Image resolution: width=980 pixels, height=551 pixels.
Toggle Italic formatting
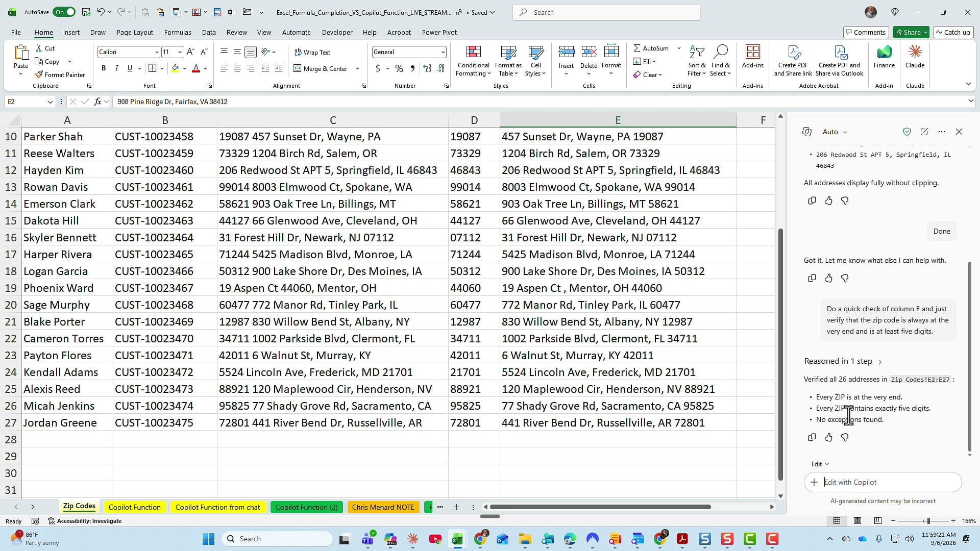(117, 68)
